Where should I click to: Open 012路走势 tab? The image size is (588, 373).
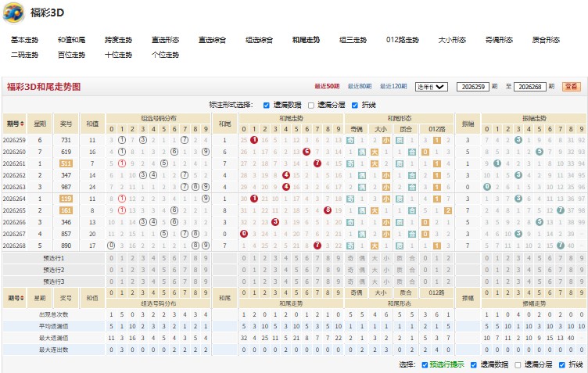click(403, 40)
